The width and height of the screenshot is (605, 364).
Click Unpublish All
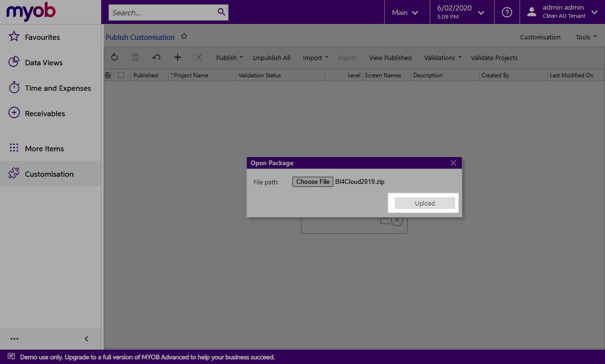[x=272, y=58]
